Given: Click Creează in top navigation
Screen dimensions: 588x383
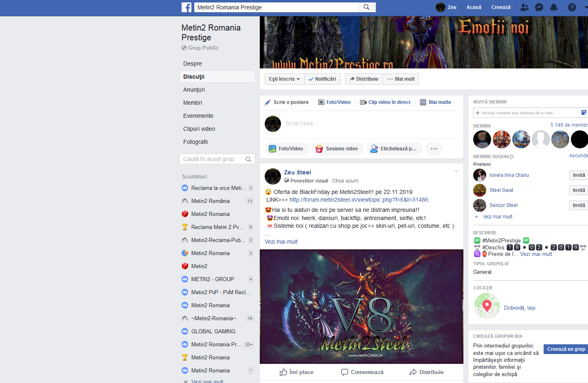Looking at the screenshot, I should pos(501,7).
